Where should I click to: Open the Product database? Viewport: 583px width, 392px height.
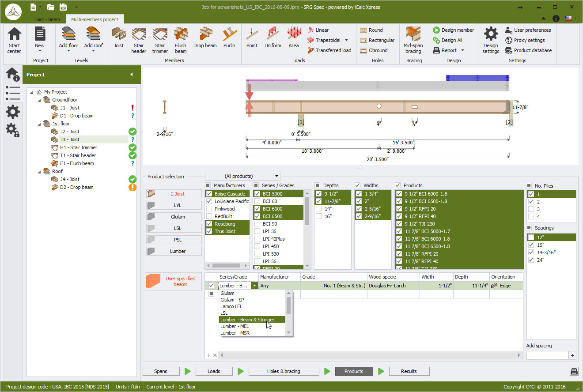[x=528, y=50]
